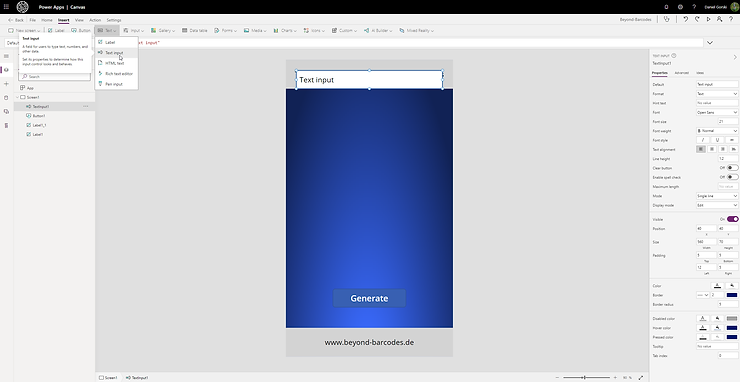Click the Generate button on canvas
Image resolution: width=740 pixels, height=382 pixels.
pos(369,298)
